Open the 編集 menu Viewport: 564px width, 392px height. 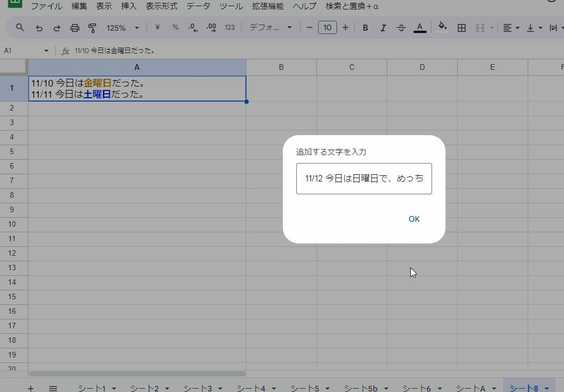(79, 6)
